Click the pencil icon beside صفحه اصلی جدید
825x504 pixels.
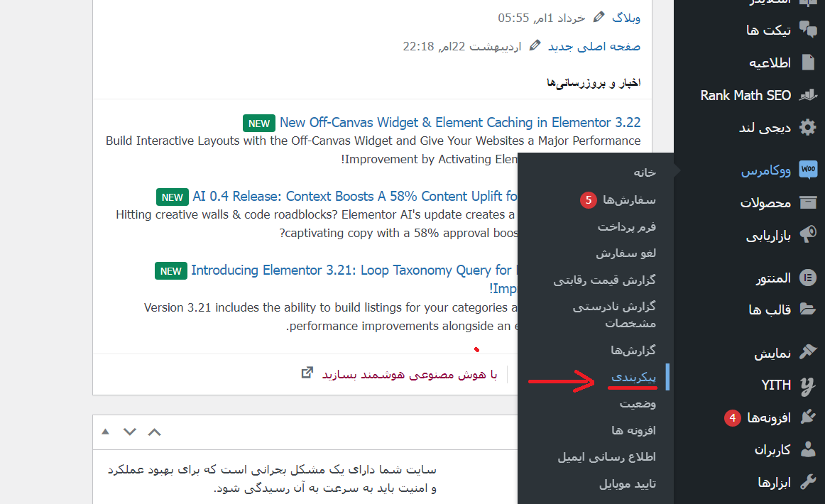click(x=535, y=45)
